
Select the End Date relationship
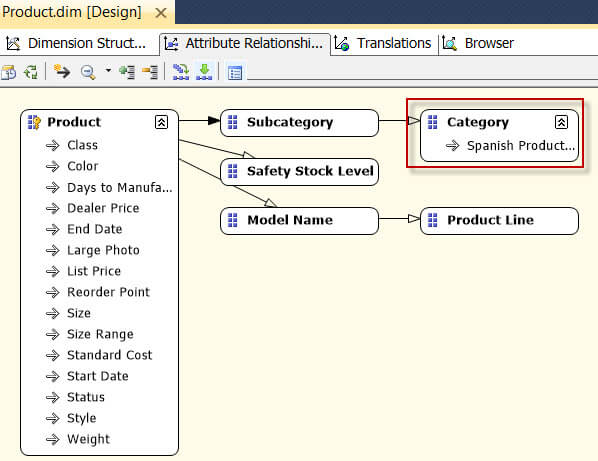(x=95, y=229)
